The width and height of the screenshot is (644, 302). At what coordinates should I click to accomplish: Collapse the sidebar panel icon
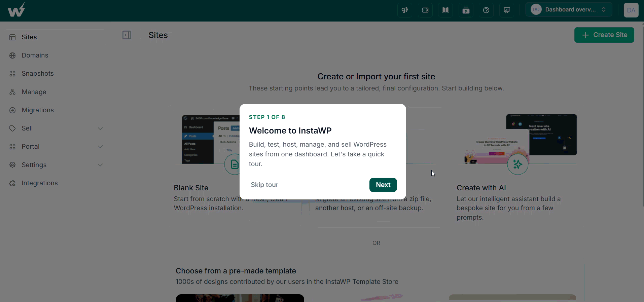(127, 35)
